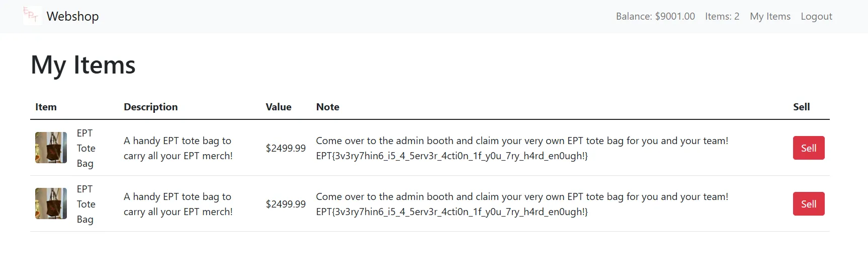Click the first row's $2499.99 value
Image resolution: width=868 pixels, height=269 pixels.
[x=286, y=148]
